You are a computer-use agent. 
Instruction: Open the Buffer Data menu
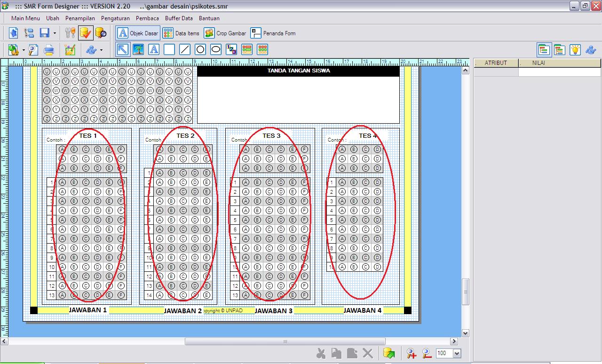pyautogui.click(x=179, y=18)
